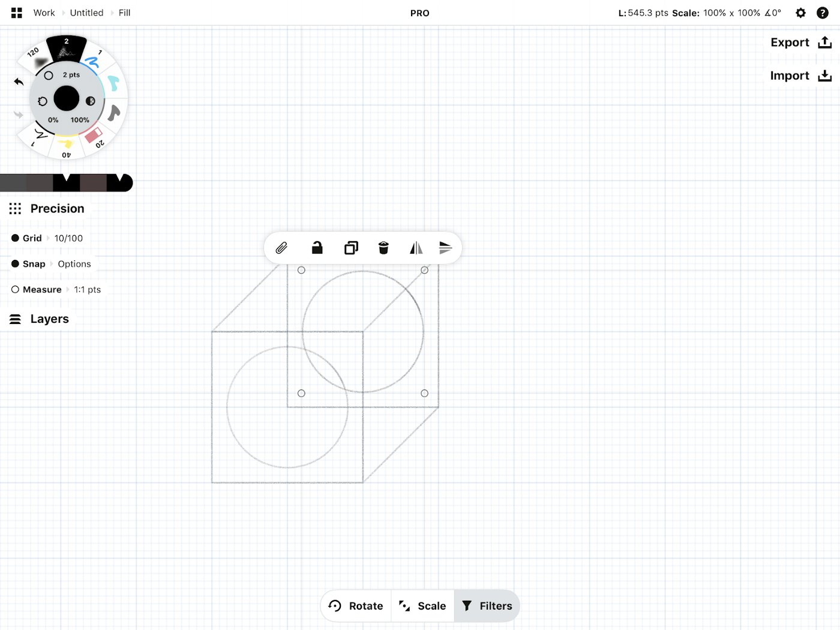Pick the first dark gray swatch in color bar
This screenshot has height=630, width=840.
point(13,182)
